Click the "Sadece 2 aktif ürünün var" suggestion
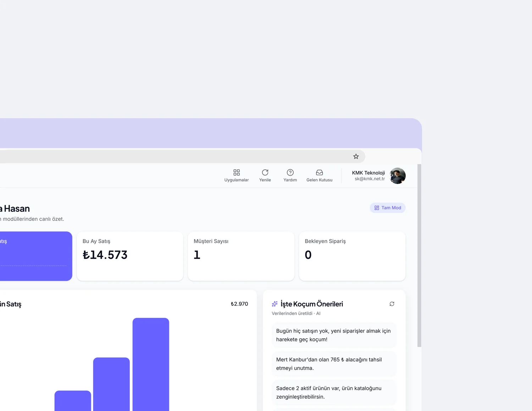This screenshot has height=411, width=532. (x=334, y=393)
